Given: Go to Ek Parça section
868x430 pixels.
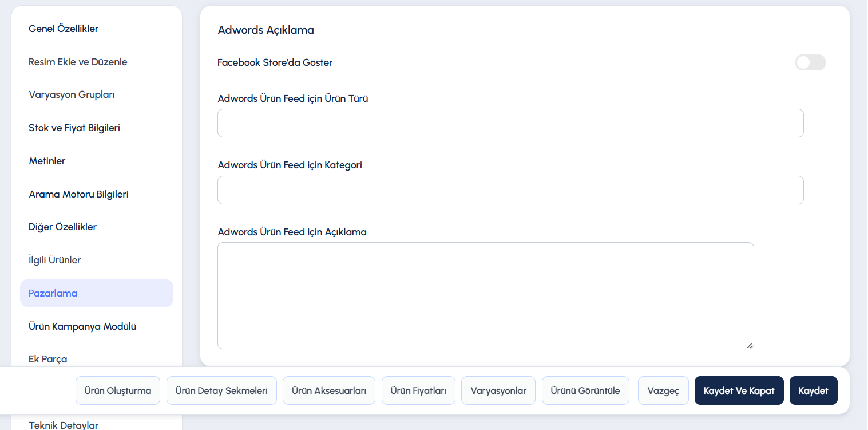Looking at the screenshot, I should pyautogui.click(x=47, y=359).
